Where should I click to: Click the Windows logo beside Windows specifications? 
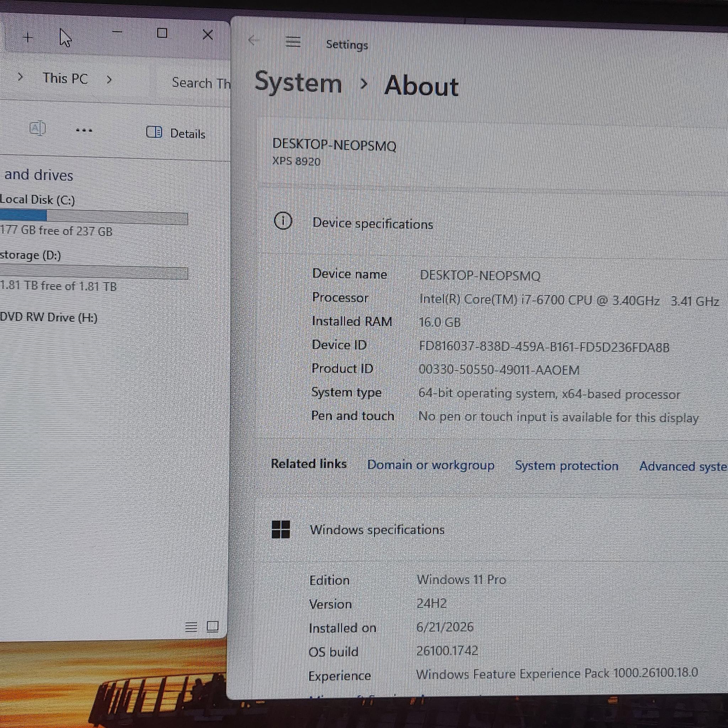281,529
